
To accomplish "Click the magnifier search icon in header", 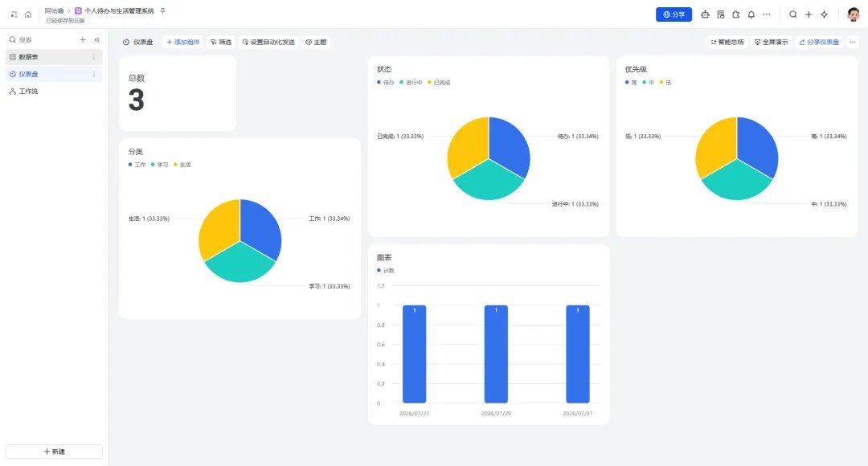I will (x=793, y=14).
